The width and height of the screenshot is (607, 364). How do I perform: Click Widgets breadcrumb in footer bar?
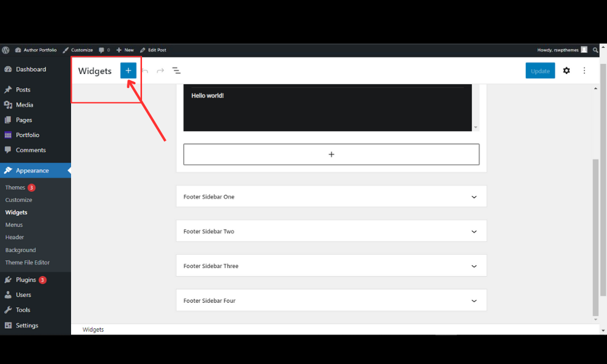[x=93, y=329]
